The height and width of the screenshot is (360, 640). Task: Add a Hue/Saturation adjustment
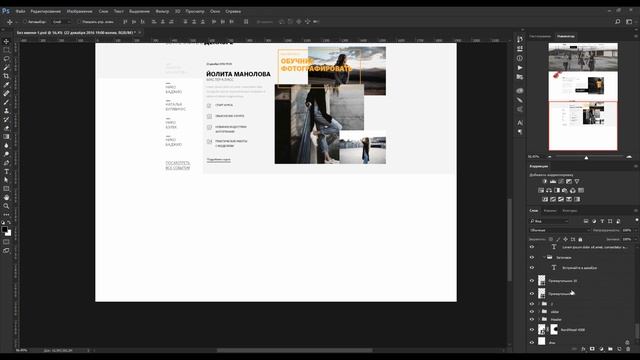pyautogui.click(x=541, y=190)
